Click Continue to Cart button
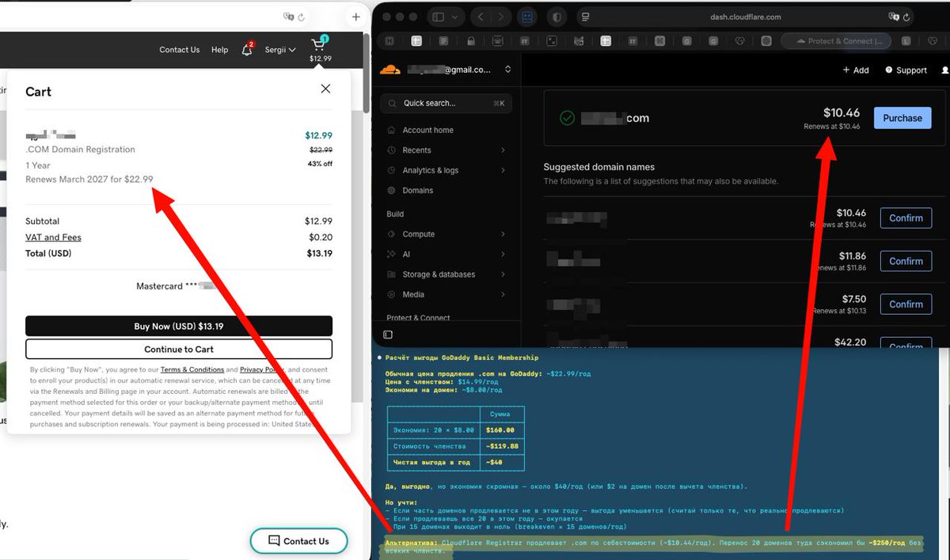 click(x=179, y=349)
